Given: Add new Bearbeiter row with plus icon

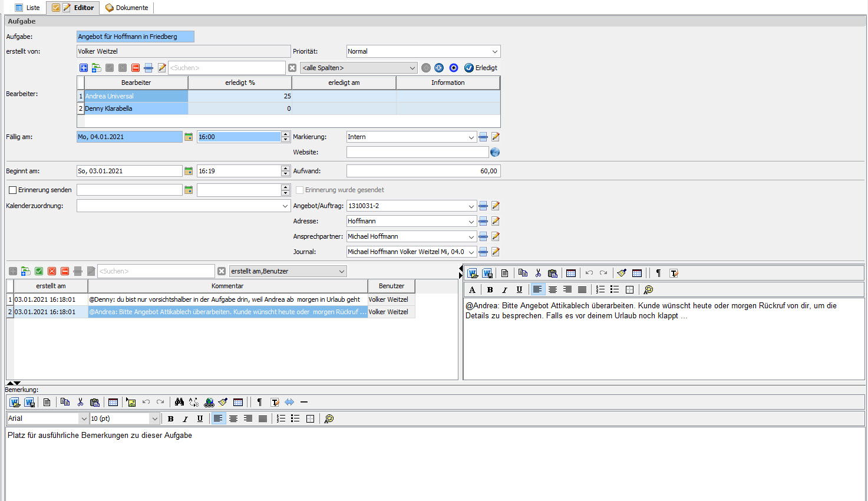Looking at the screenshot, I should pyautogui.click(x=84, y=68).
